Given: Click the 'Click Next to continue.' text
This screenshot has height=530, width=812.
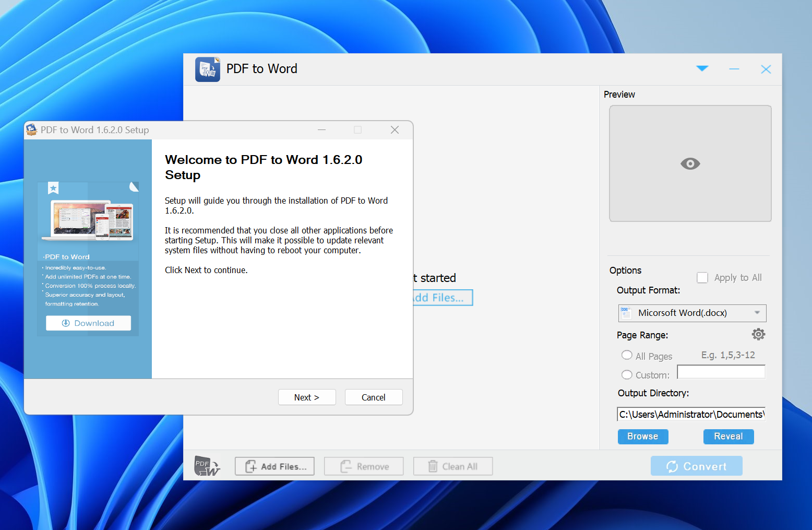Looking at the screenshot, I should point(206,270).
